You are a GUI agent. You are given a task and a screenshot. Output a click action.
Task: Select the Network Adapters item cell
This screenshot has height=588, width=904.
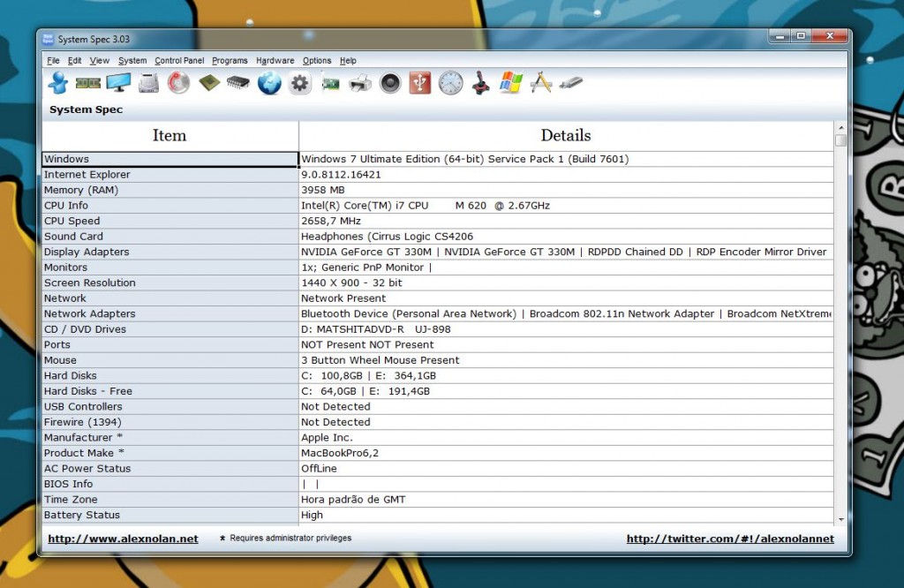[x=169, y=313]
